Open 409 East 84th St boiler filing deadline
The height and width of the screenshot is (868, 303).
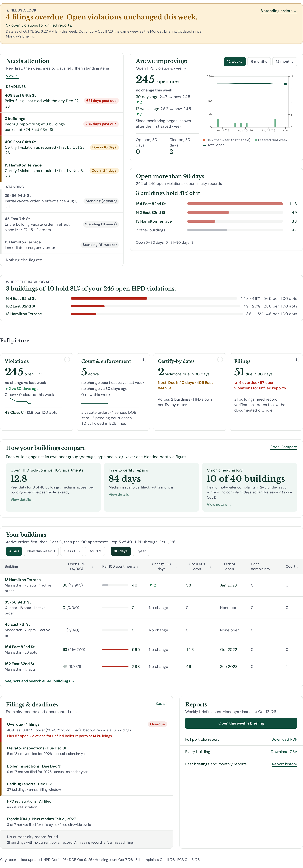(x=62, y=101)
